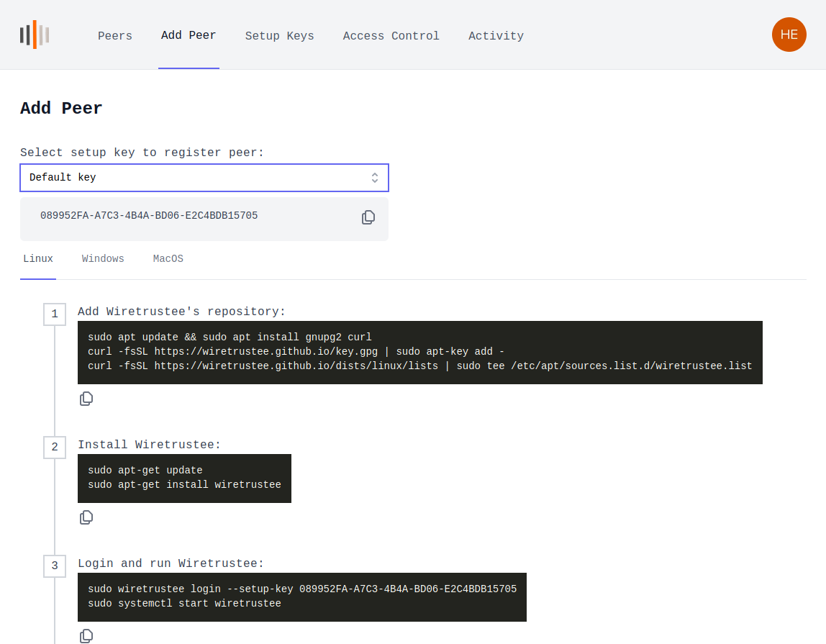Switch to Windows install instructions
Screen dimensions: 826x644
point(102,258)
